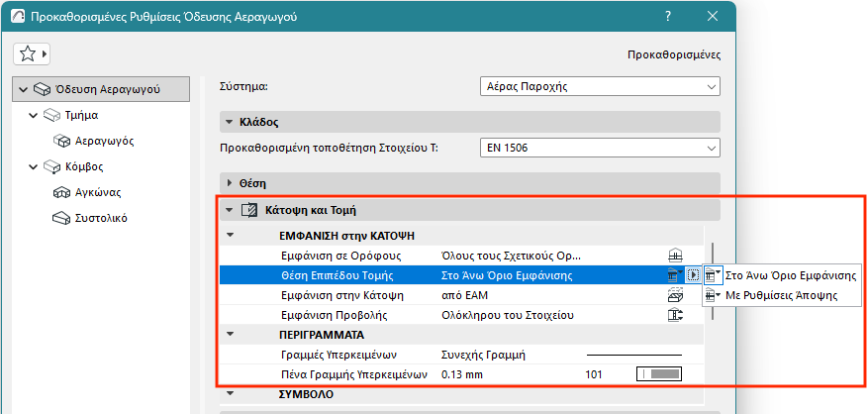Click the dialog Help question mark

[670, 17]
